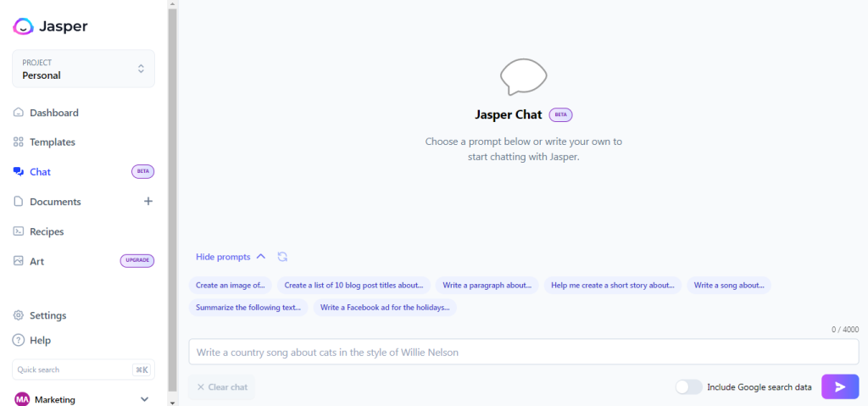This screenshot has width=868, height=406.
Task: Click 'Include Google search data' label
Action: [759, 387]
